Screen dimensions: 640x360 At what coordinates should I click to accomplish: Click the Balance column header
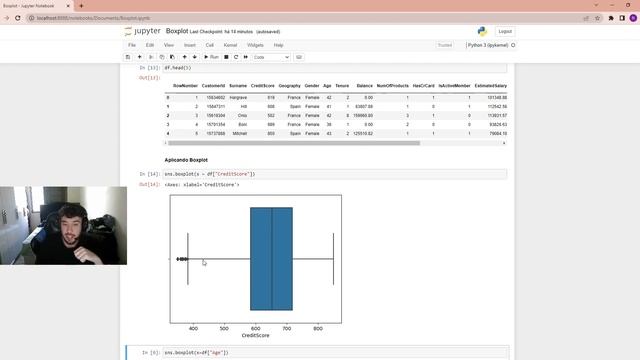pos(364,86)
